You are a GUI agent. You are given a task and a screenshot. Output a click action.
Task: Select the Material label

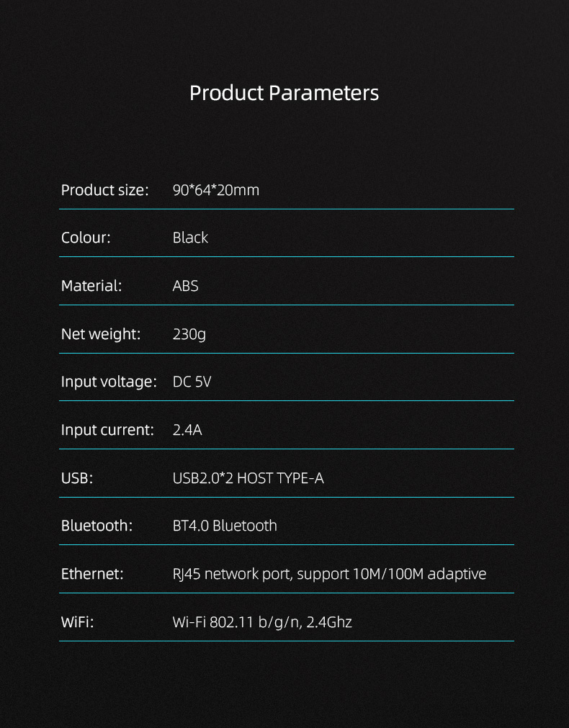tap(91, 286)
